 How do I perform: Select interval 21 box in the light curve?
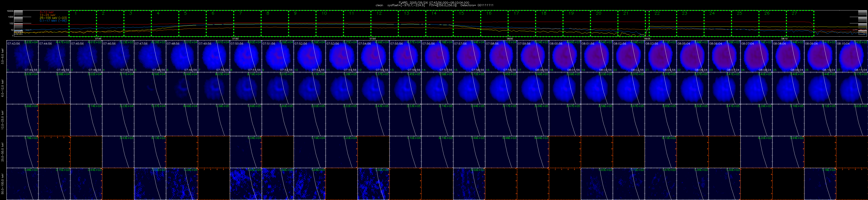(632, 23)
